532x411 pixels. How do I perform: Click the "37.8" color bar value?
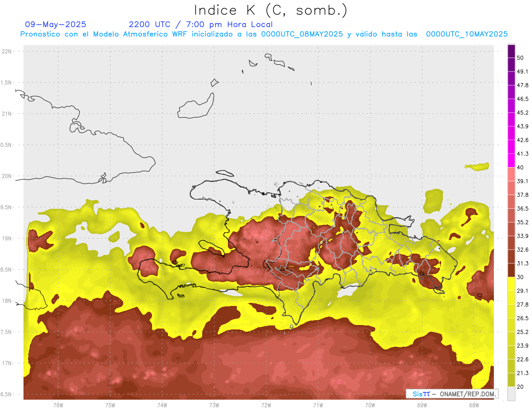[523, 195]
